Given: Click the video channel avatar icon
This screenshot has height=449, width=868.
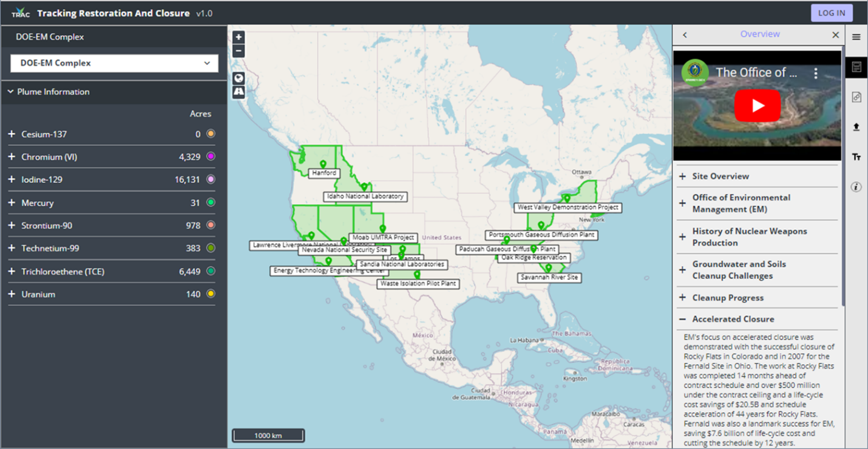Looking at the screenshot, I should pyautogui.click(x=696, y=72).
